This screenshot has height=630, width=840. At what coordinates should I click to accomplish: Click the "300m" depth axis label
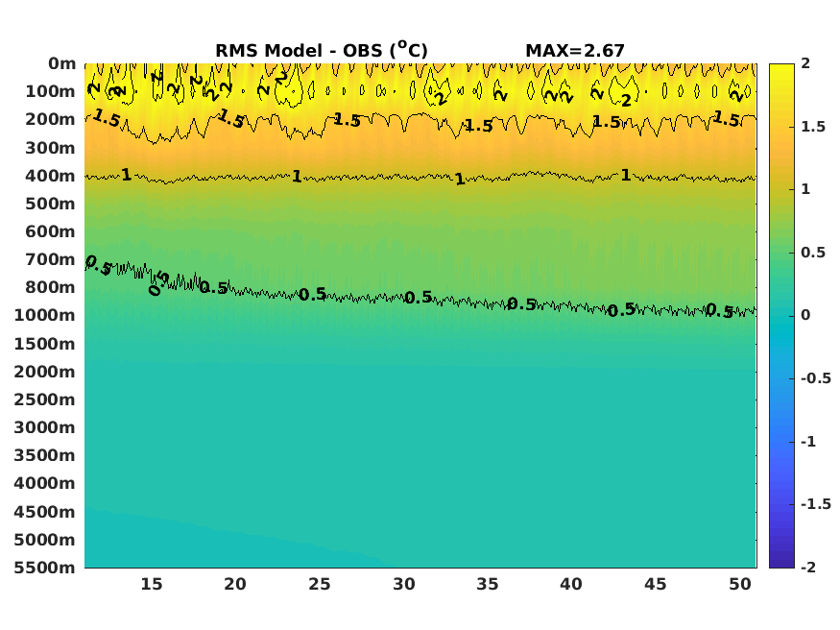pos(50,148)
